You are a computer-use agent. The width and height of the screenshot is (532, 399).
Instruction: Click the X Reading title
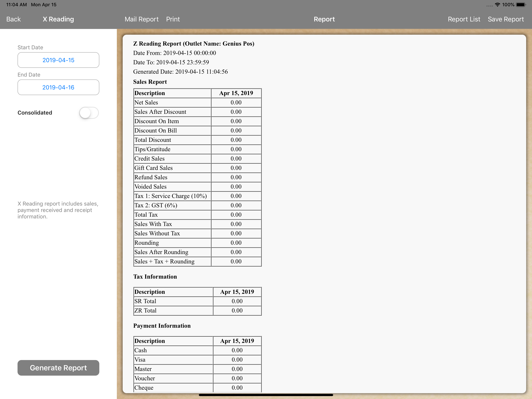click(x=58, y=19)
